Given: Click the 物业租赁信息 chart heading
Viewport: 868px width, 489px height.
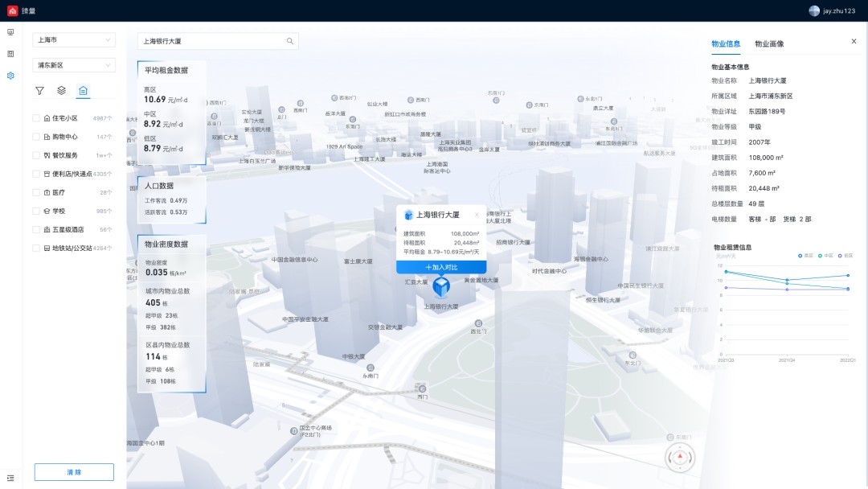Looking at the screenshot, I should point(732,248).
